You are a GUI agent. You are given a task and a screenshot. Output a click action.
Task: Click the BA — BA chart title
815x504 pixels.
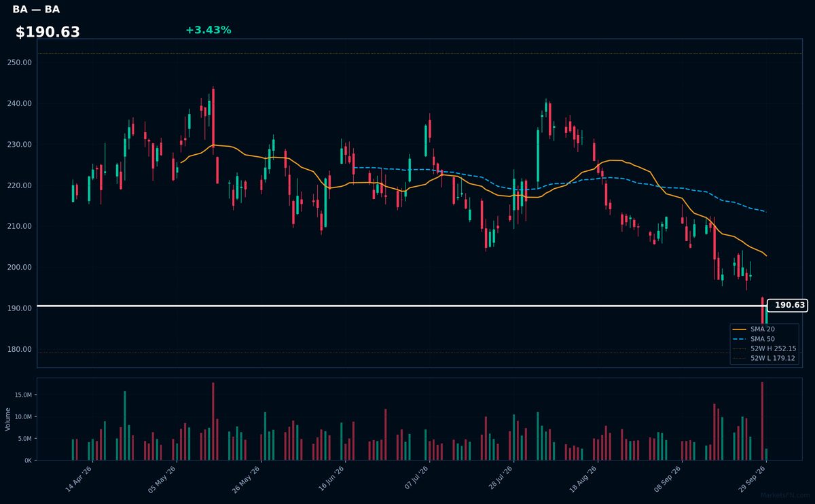[x=36, y=10]
